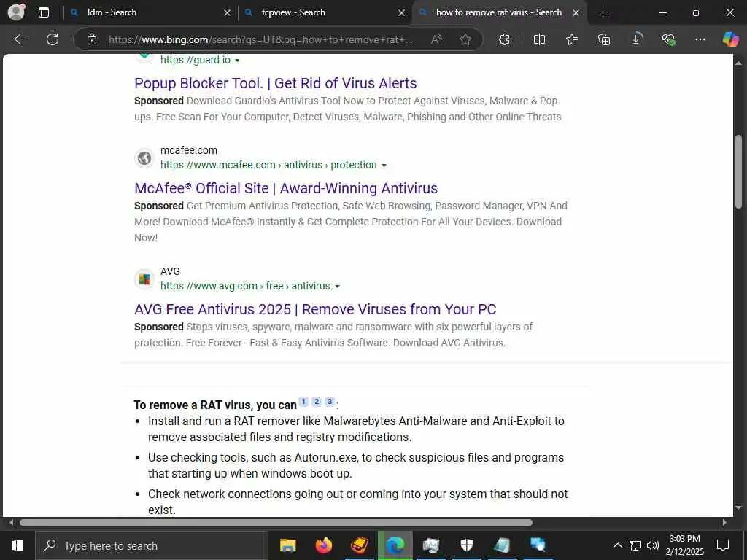Screen dimensions: 747x560
Task: Open a new browser tab
Action: (603, 12)
